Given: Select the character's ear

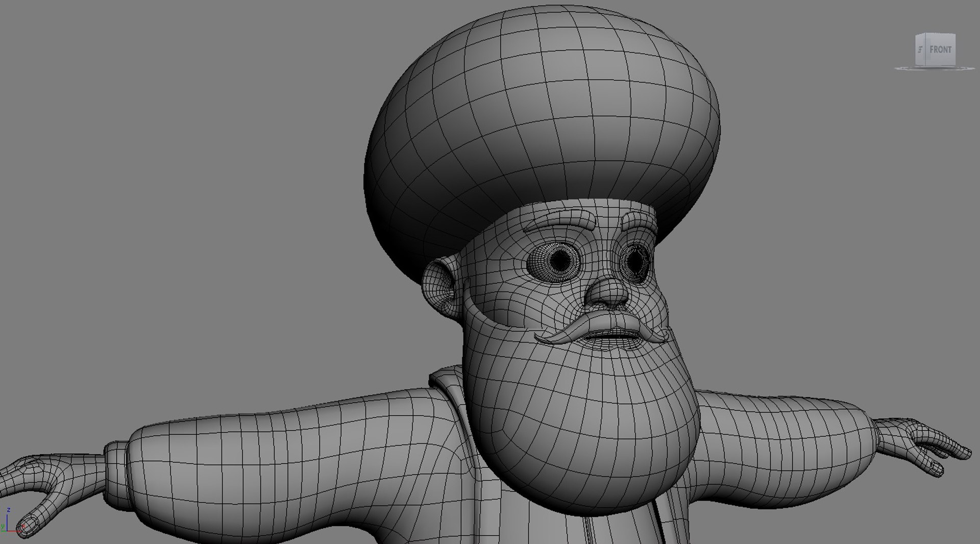Looking at the screenshot, I should click(440, 287).
